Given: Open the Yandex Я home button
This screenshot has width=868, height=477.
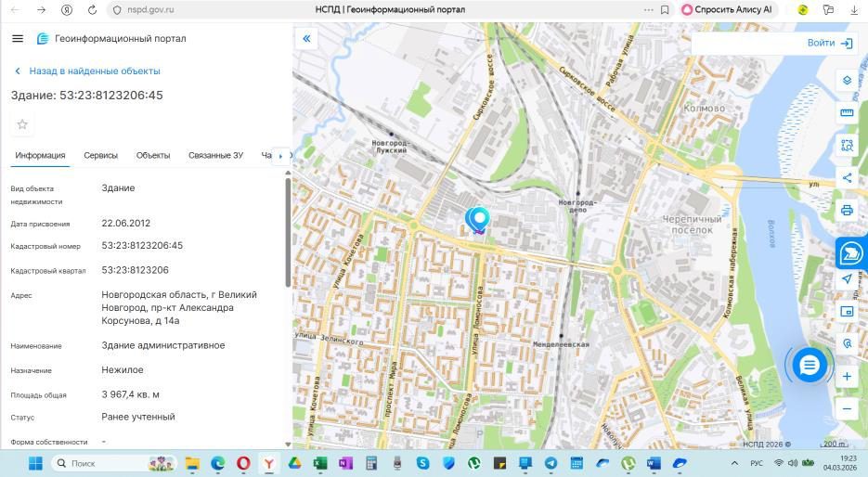Looking at the screenshot, I should pyautogui.click(x=67, y=9).
